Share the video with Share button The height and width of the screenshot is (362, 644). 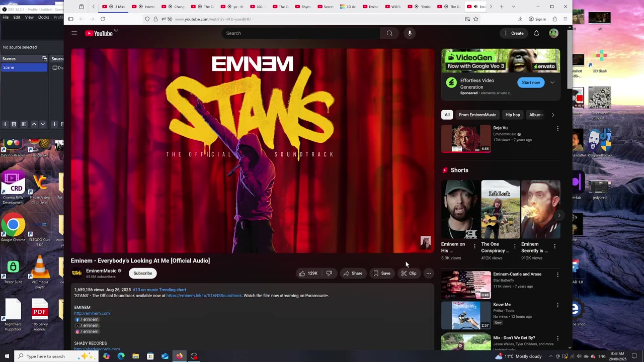pos(353,274)
